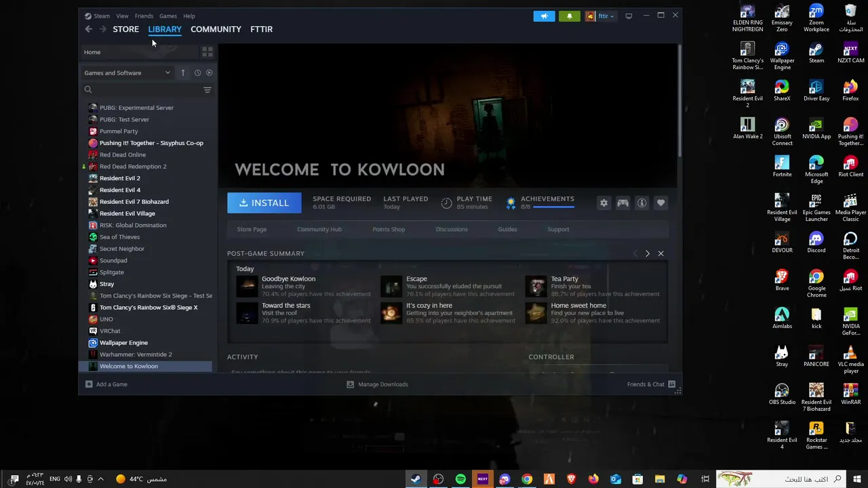Open the Friends & Chat grid icon

[671, 384]
